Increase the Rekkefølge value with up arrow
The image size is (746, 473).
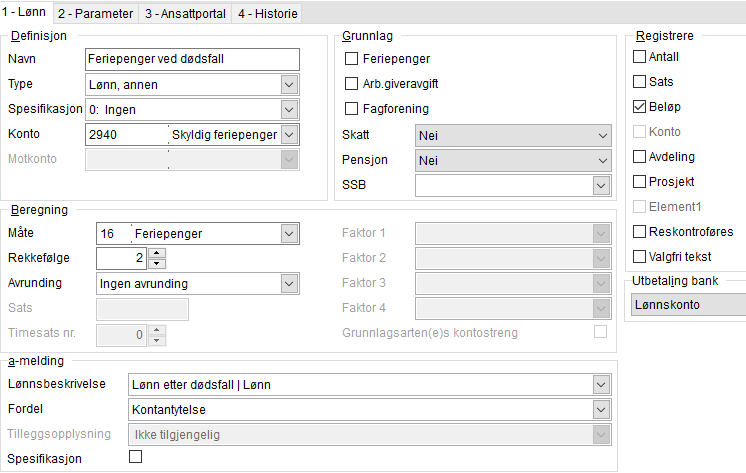pyautogui.click(x=157, y=253)
